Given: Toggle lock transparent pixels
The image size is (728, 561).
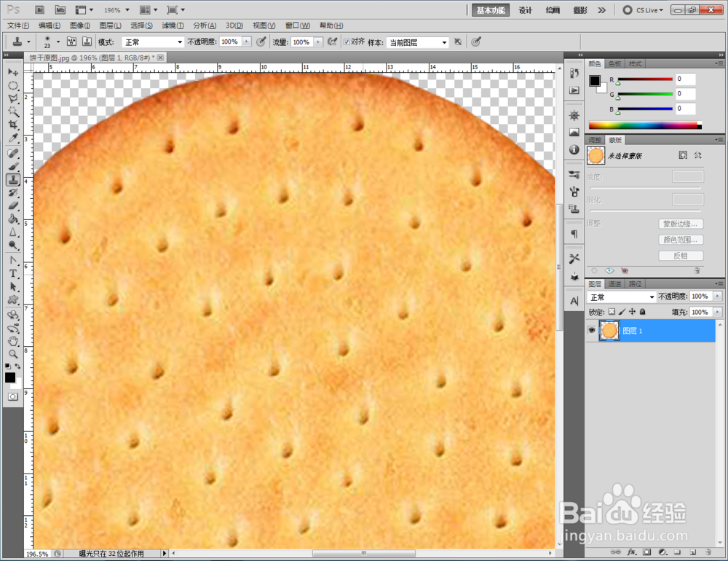Looking at the screenshot, I should [612, 312].
